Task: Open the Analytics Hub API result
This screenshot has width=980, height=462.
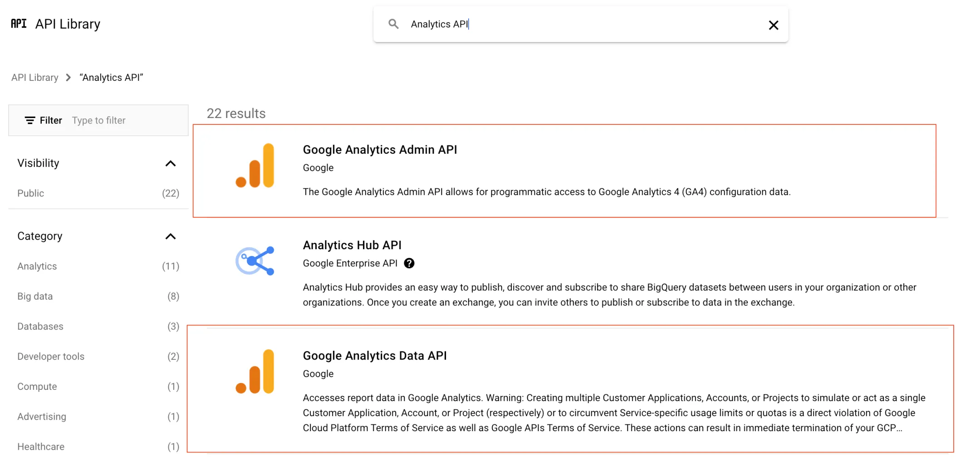Action: (352, 245)
